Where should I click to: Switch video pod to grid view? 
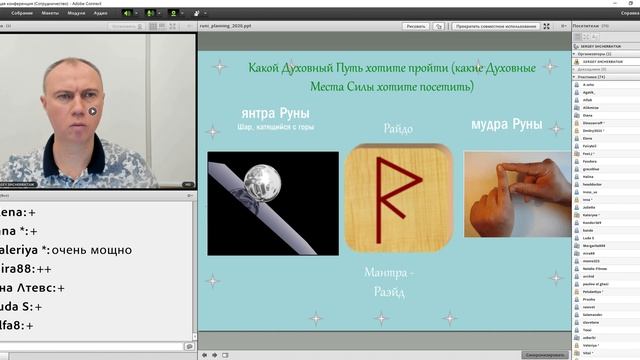click(153, 26)
